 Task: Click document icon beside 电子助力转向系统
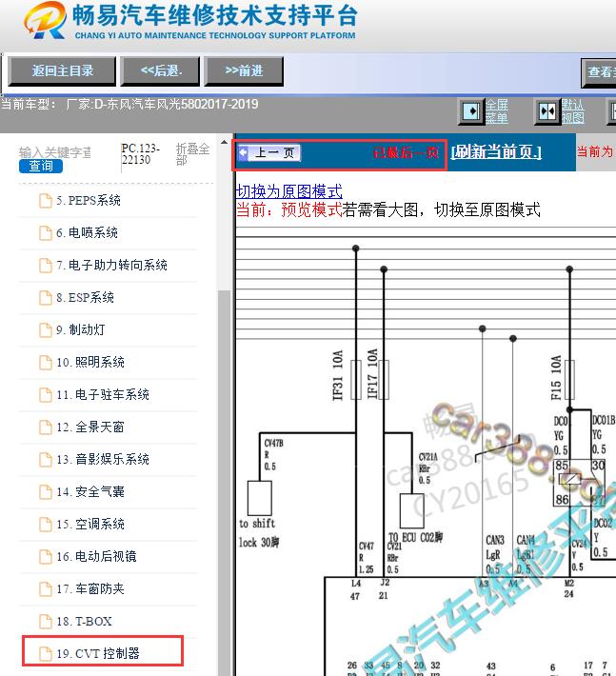click(46, 265)
